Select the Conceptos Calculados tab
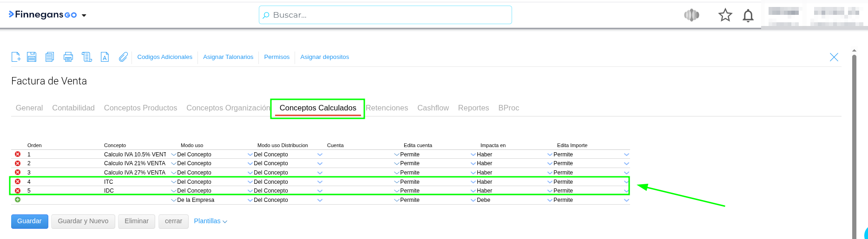Image resolution: width=868 pixels, height=239 pixels. 318,108
